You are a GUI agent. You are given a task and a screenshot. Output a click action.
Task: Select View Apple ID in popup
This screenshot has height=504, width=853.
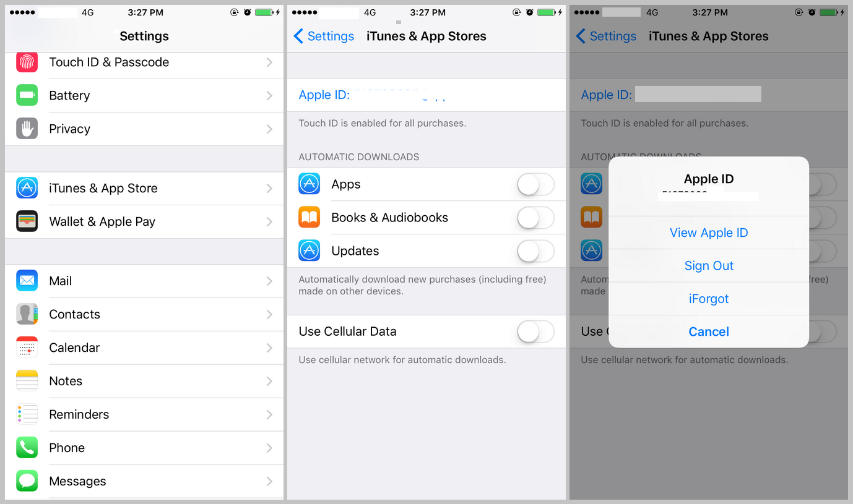(709, 233)
